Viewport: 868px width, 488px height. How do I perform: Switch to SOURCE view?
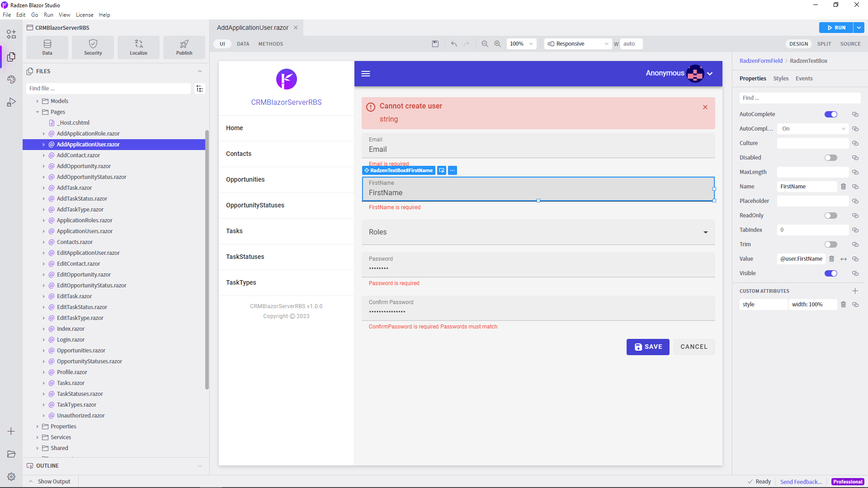pos(850,44)
